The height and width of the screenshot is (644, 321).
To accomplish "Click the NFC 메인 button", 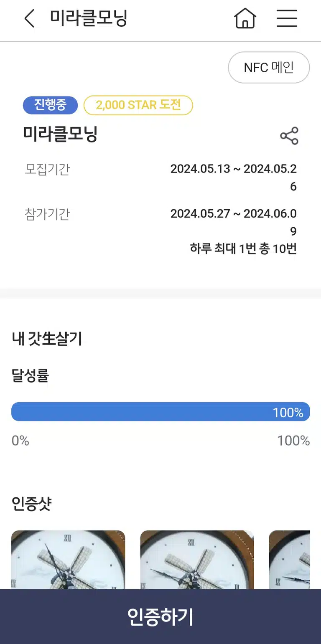I will click(x=269, y=67).
